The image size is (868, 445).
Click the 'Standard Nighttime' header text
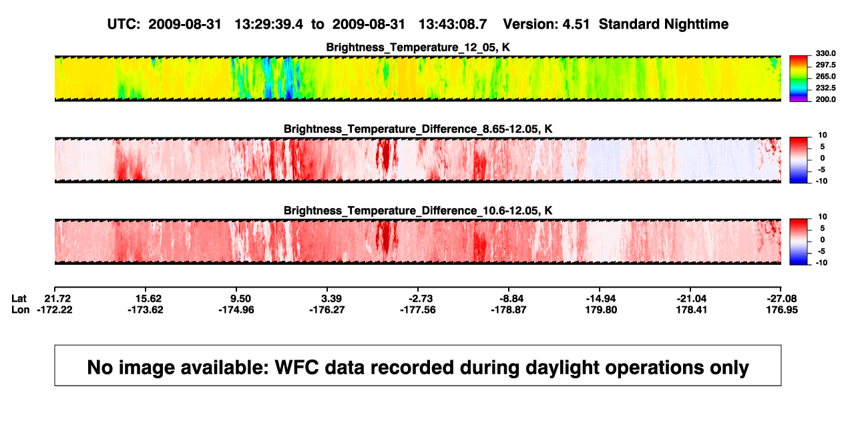coord(664,25)
